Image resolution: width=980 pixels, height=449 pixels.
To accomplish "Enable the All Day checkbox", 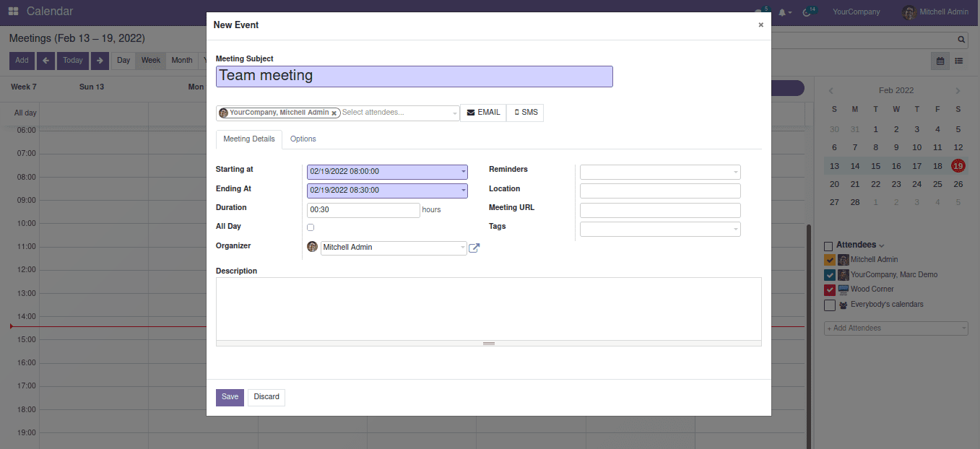I will click(311, 227).
